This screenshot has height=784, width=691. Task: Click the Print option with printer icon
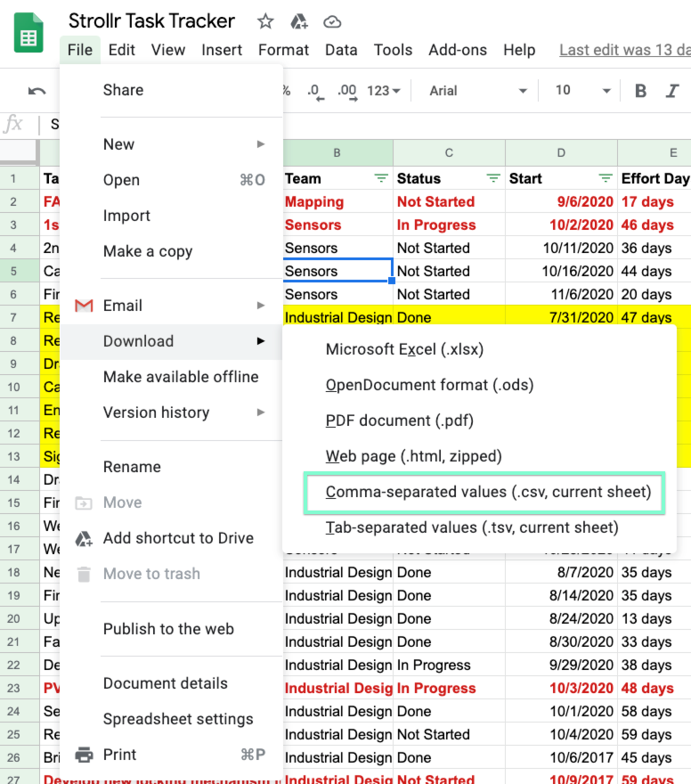119,755
